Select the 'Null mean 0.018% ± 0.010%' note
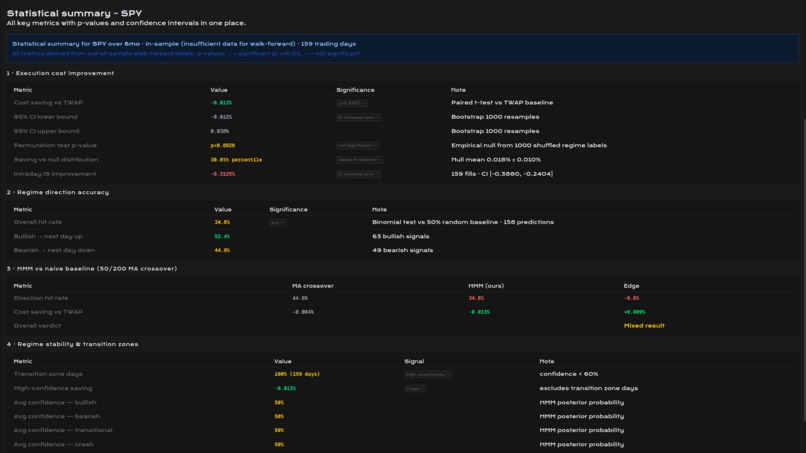Image resolution: width=806 pixels, height=453 pixels. pyautogui.click(x=496, y=160)
